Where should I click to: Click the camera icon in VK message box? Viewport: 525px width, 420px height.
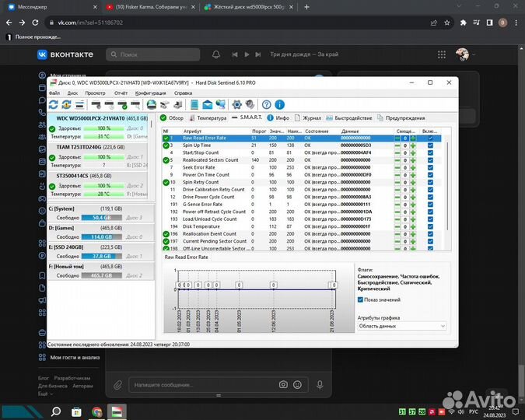point(283,384)
